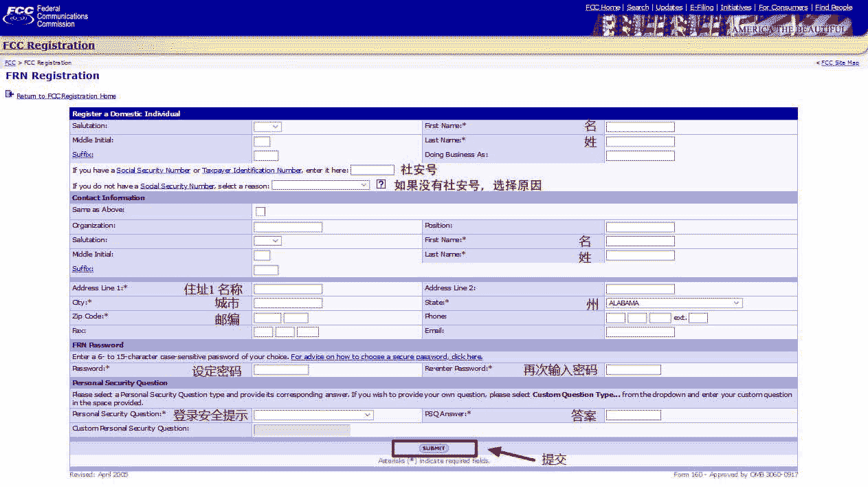Open the Social Security Number link in the enter-here line
The height and width of the screenshot is (487, 868).
tap(153, 170)
